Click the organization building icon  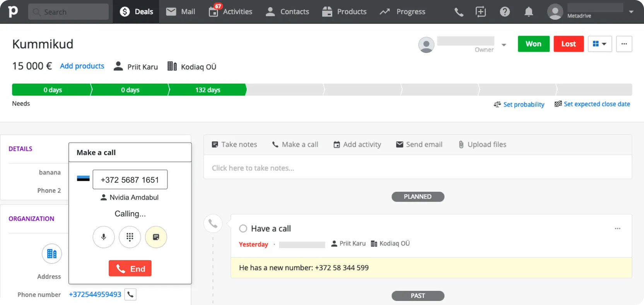[52, 254]
